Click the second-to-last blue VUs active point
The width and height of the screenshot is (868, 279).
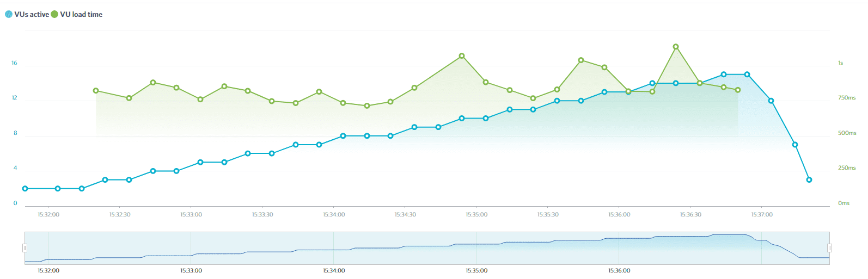click(x=795, y=145)
